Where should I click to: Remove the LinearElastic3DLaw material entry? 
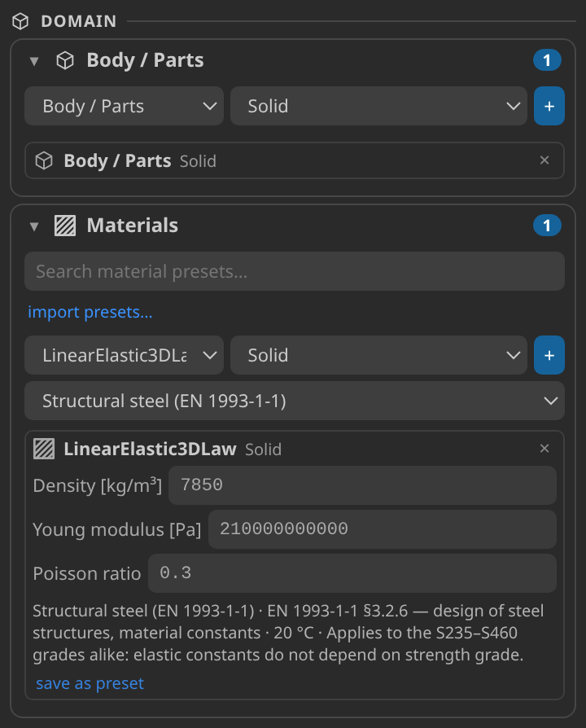(x=544, y=449)
